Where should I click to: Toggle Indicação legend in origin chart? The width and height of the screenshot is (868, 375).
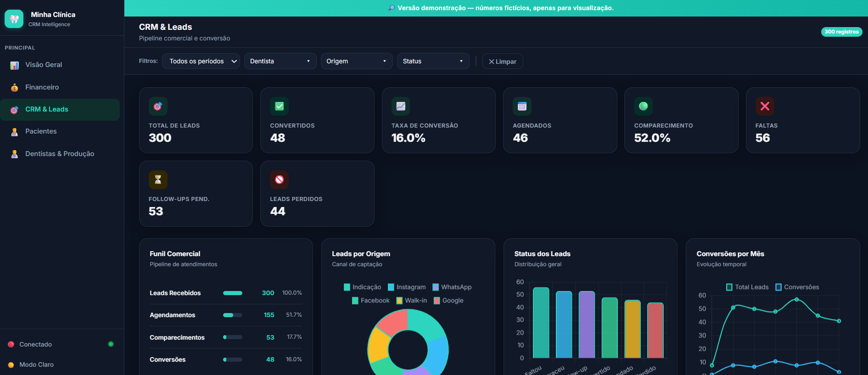362,287
